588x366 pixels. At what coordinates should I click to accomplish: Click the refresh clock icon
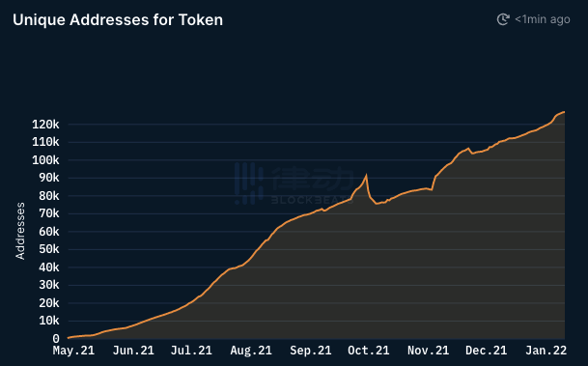[x=503, y=19]
